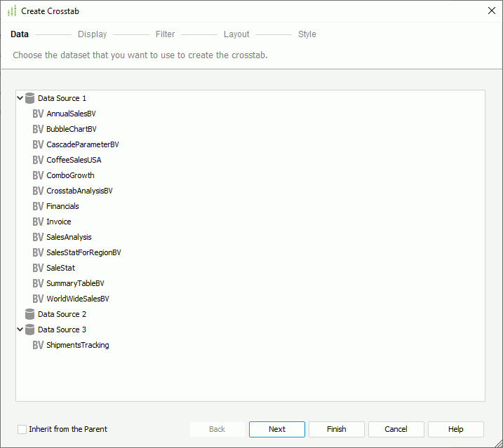503x448 pixels.
Task: Click the Create Crosstab title bar icon
Action: [x=12, y=11]
